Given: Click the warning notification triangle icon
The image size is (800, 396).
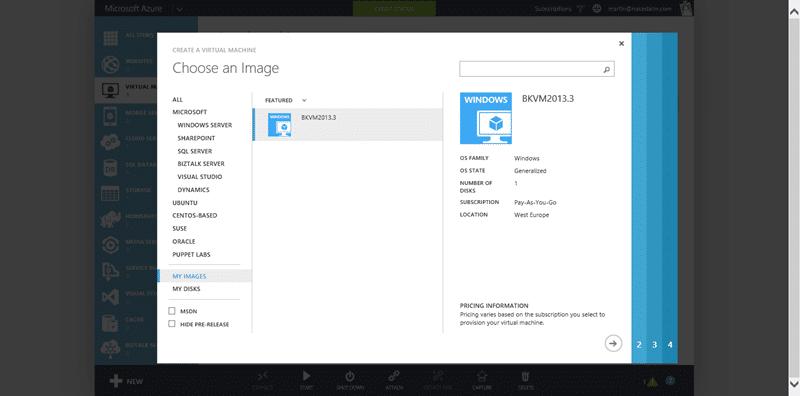Looking at the screenshot, I should point(653,381).
